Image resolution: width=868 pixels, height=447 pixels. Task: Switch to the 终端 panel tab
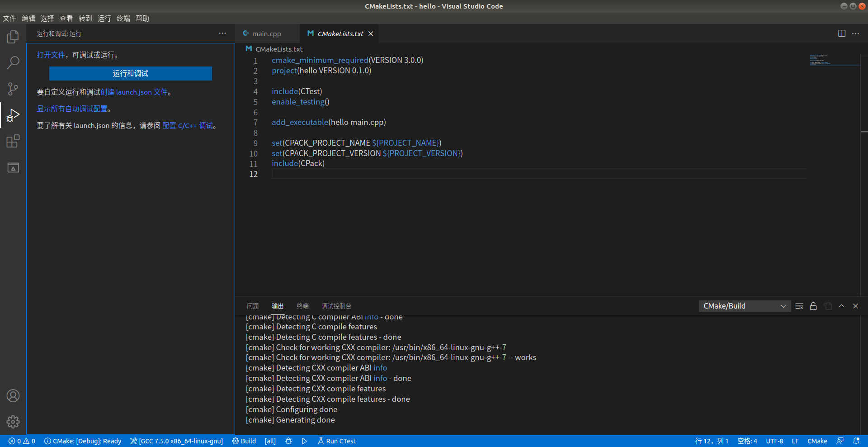(x=302, y=306)
